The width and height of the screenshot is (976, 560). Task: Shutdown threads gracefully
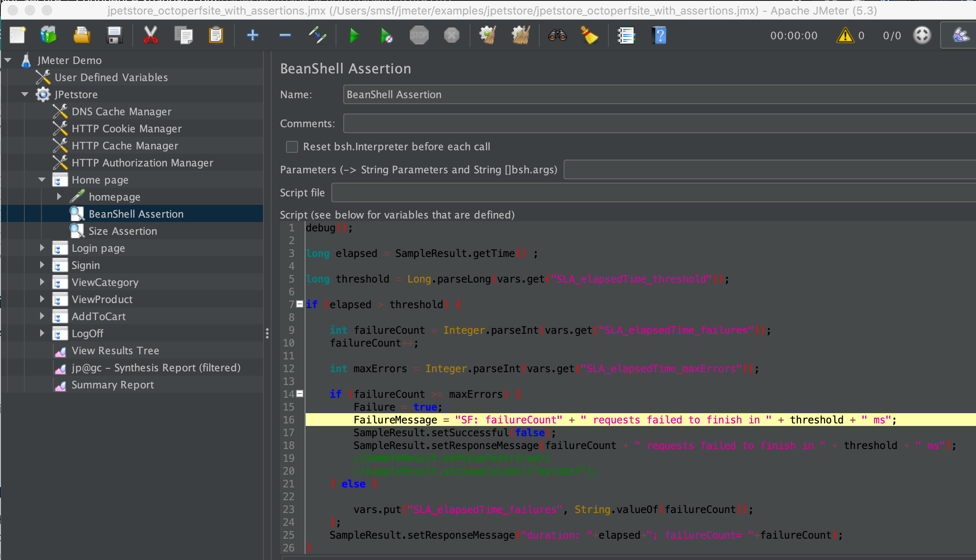[451, 35]
